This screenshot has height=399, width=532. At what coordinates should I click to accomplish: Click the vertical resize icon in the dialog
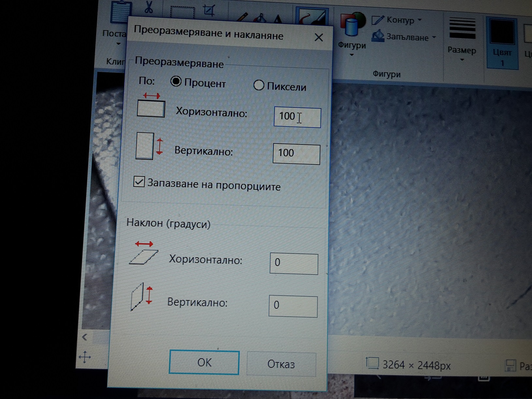150,145
